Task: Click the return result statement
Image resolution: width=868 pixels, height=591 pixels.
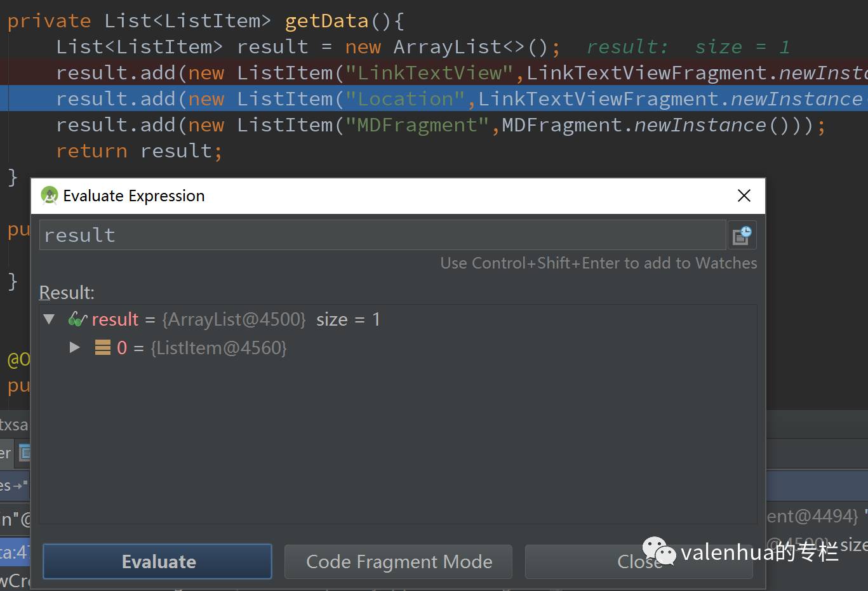Action: [138, 151]
